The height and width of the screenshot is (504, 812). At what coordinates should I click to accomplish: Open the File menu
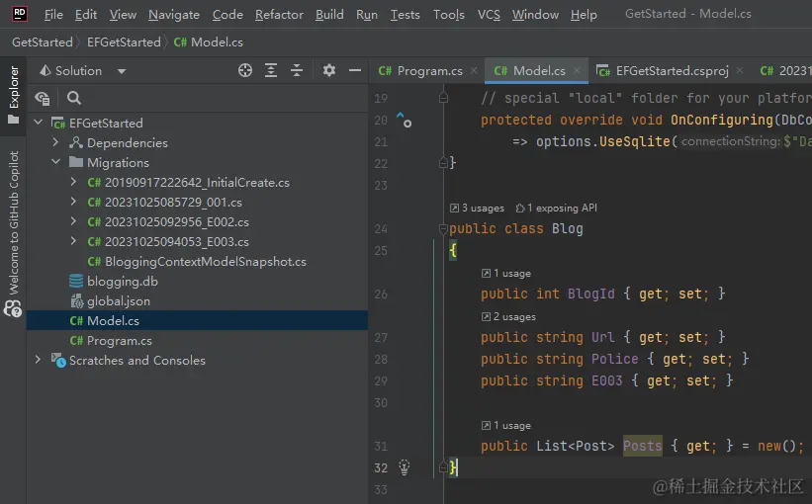pyautogui.click(x=53, y=15)
